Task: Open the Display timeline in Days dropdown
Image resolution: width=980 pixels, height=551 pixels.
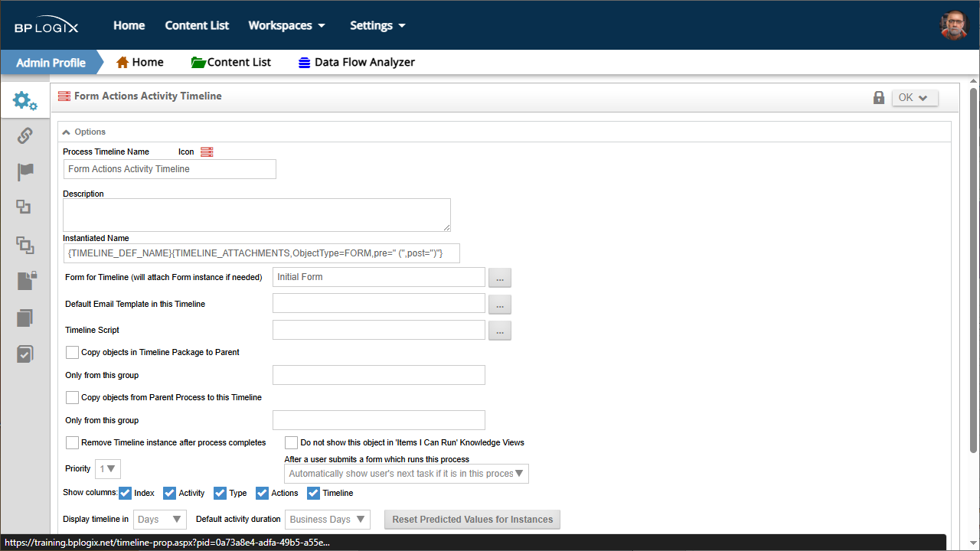Action: click(x=160, y=520)
